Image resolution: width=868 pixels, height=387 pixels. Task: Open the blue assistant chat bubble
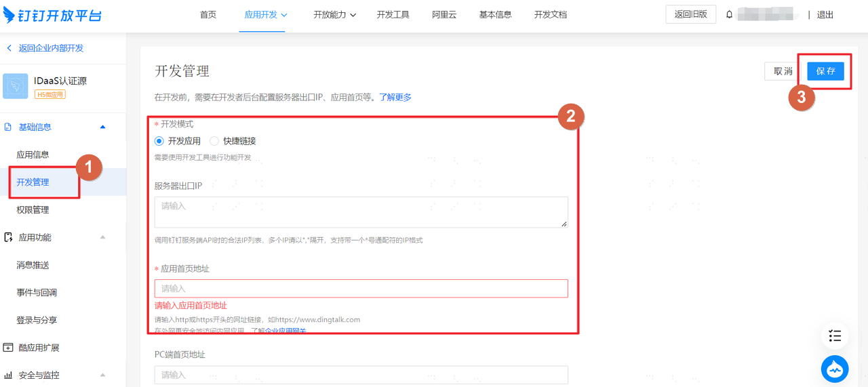click(x=835, y=369)
